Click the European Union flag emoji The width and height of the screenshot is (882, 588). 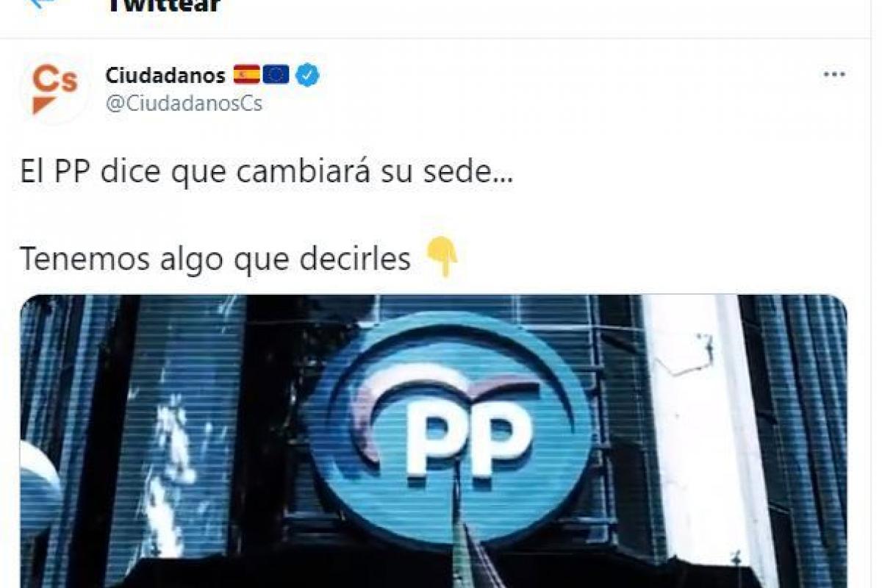[x=276, y=74]
